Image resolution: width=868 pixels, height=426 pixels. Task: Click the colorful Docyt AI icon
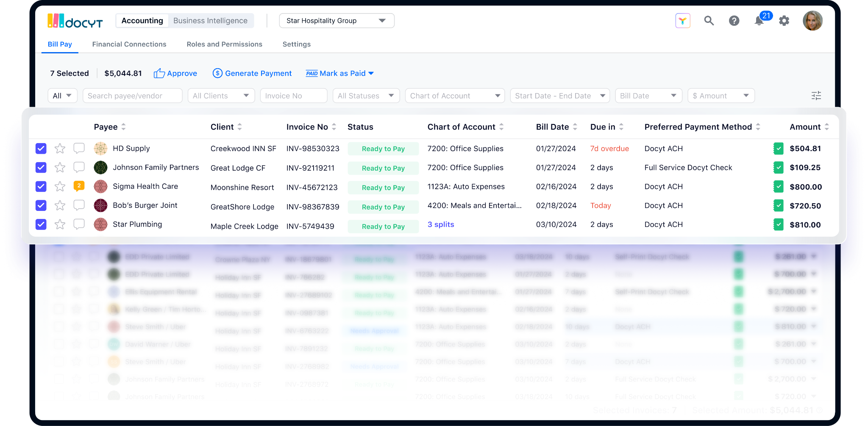click(x=683, y=21)
